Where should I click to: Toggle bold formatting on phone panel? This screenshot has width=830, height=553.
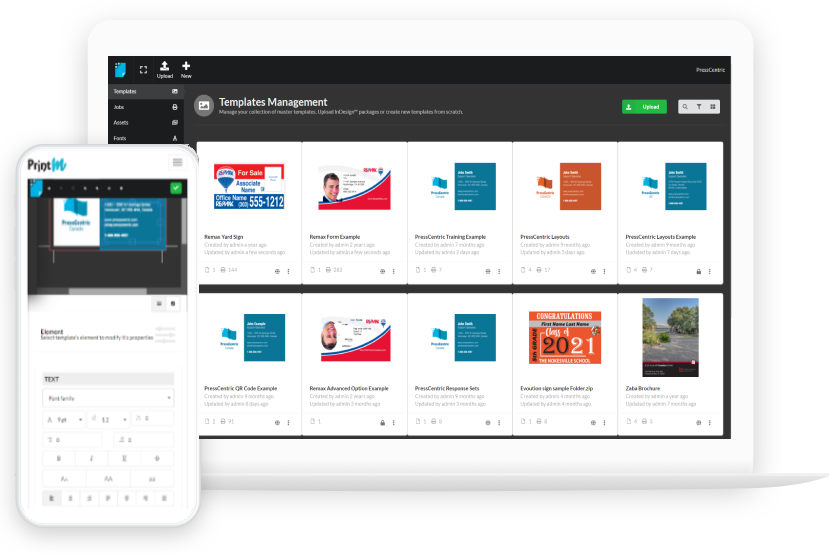coord(59,458)
